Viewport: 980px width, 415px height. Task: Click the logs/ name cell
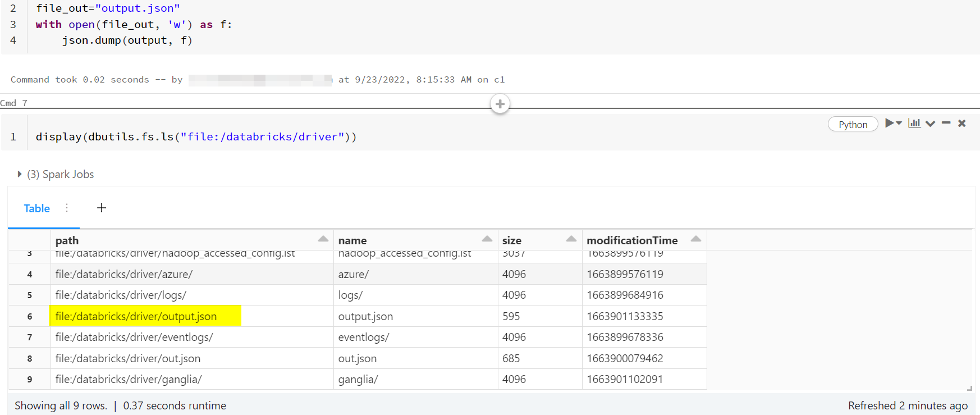[x=415, y=295]
